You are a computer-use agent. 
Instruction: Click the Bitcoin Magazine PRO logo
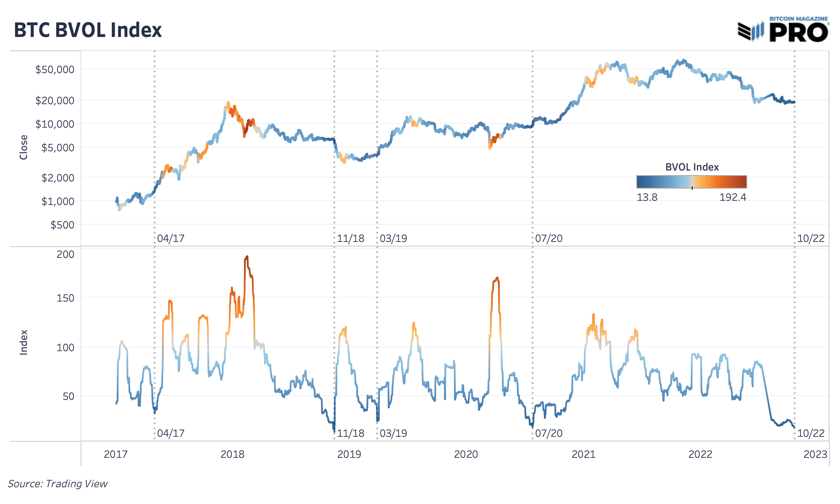[x=783, y=29]
